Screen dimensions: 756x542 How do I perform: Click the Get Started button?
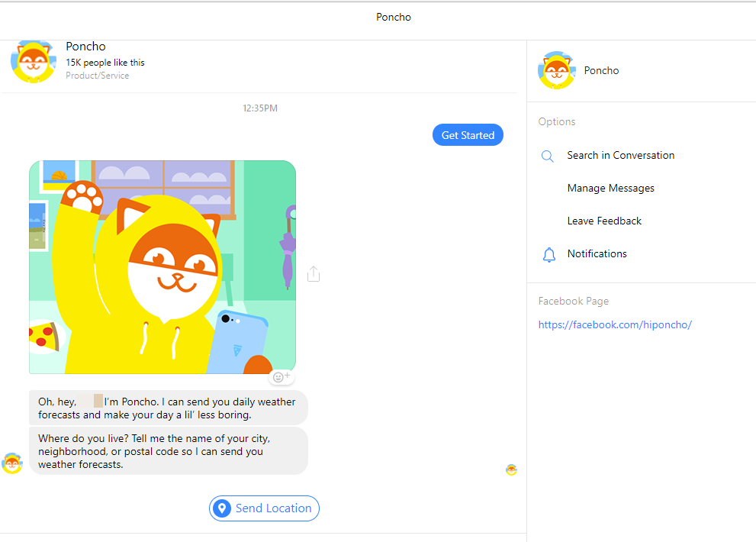click(x=468, y=135)
